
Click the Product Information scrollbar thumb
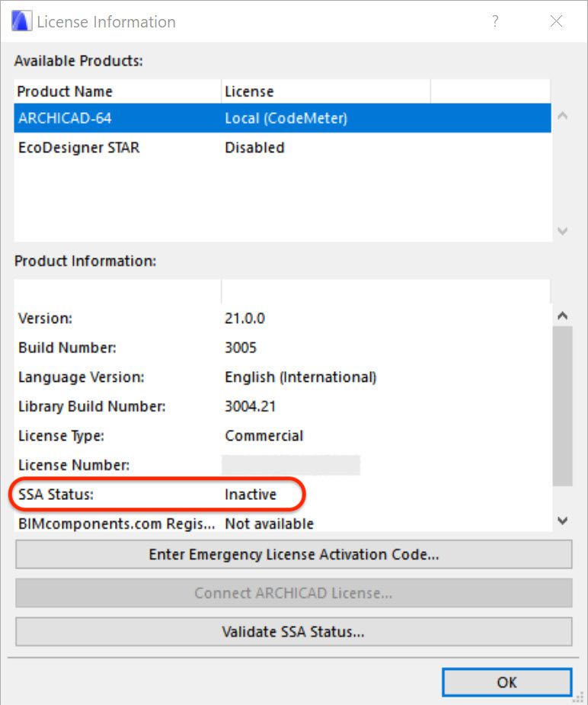[x=562, y=406]
